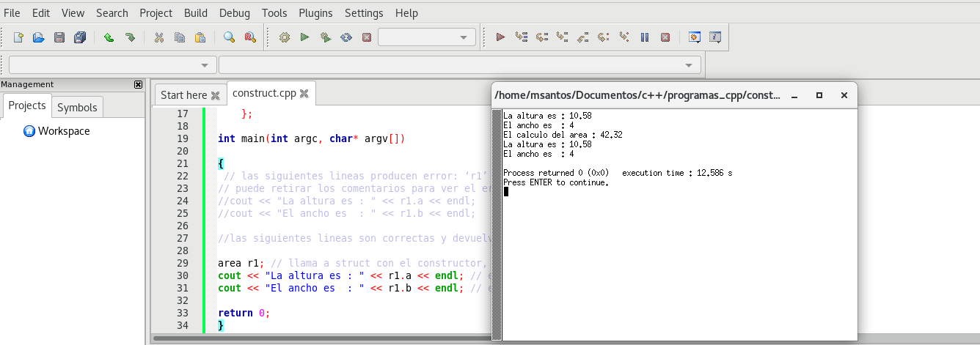The image size is (980, 345).
Task: Start debugging with red play arrow
Action: [x=501, y=37]
